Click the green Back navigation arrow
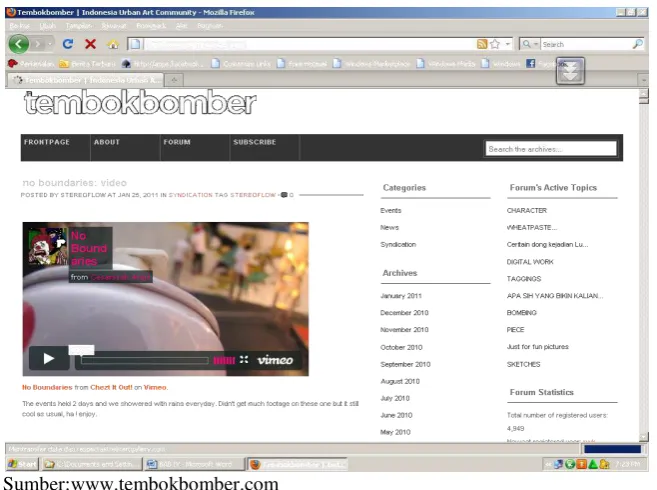 pos(19,44)
